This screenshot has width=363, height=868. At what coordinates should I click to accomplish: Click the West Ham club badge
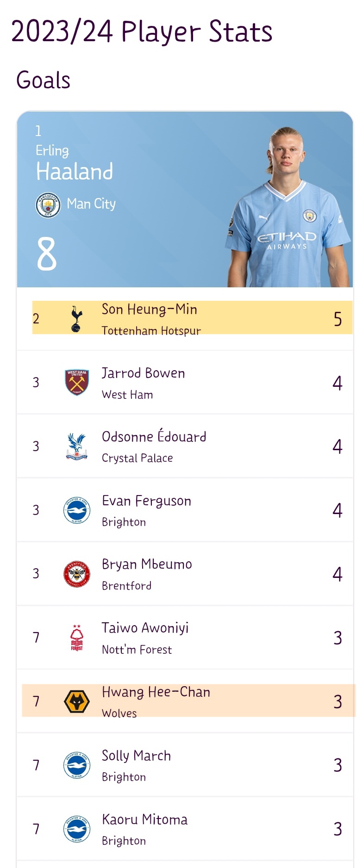click(x=76, y=382)
